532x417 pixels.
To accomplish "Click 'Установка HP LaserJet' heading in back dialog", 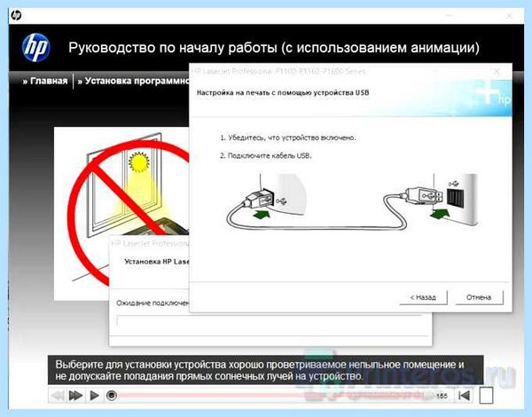I will coord(157,262).
